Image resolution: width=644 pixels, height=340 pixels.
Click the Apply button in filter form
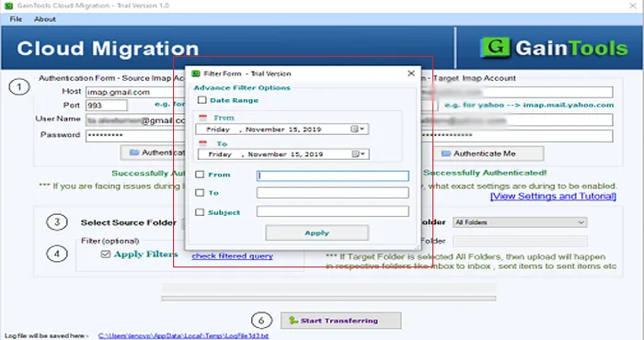[317, 233]
